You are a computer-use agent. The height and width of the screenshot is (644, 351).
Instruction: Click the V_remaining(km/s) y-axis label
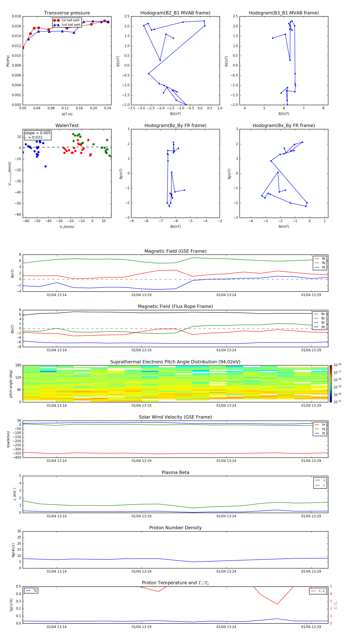[10, 173]
